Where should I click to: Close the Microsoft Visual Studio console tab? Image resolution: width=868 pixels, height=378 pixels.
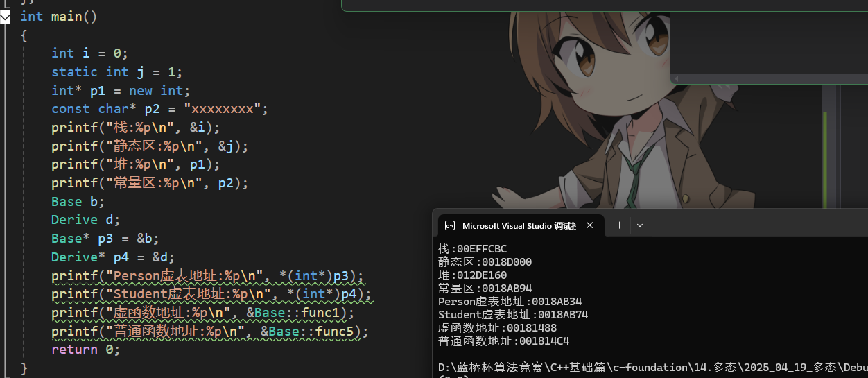pyautogui.click(x=590, y=225)
